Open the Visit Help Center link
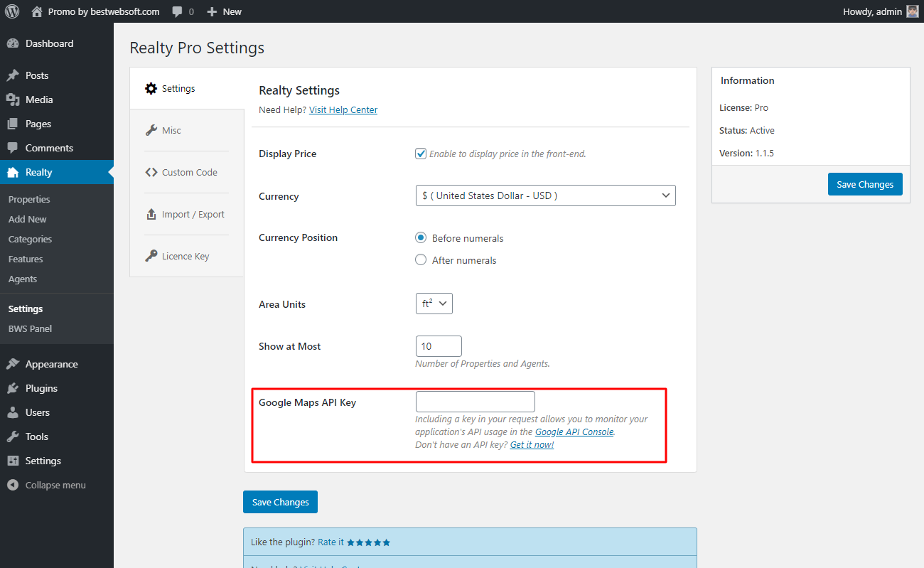 point(343,109)
